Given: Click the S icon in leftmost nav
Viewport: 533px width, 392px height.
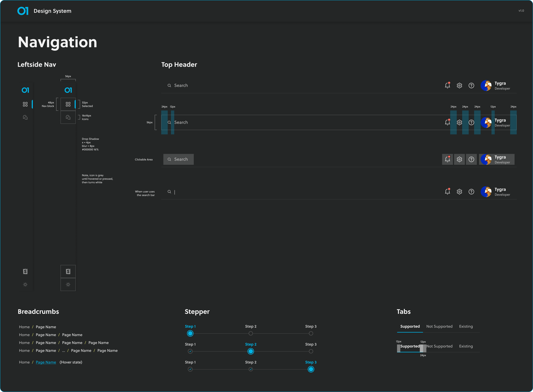Looking at the screenshot, I should pos(25,271).
